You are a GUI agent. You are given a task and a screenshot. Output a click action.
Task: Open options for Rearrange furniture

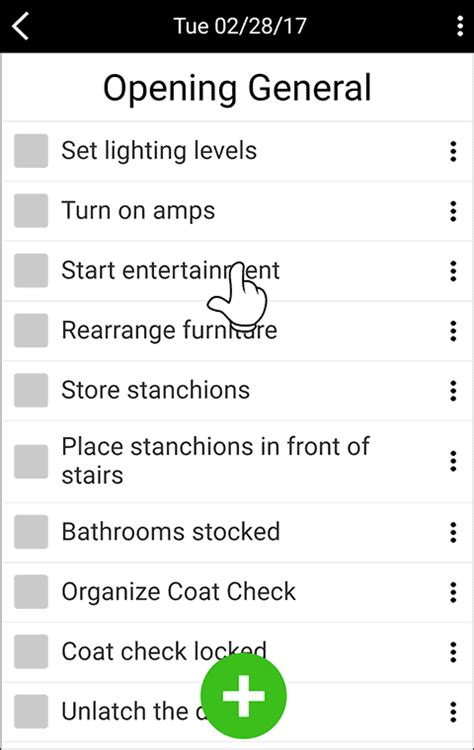(x=453, y=331)
